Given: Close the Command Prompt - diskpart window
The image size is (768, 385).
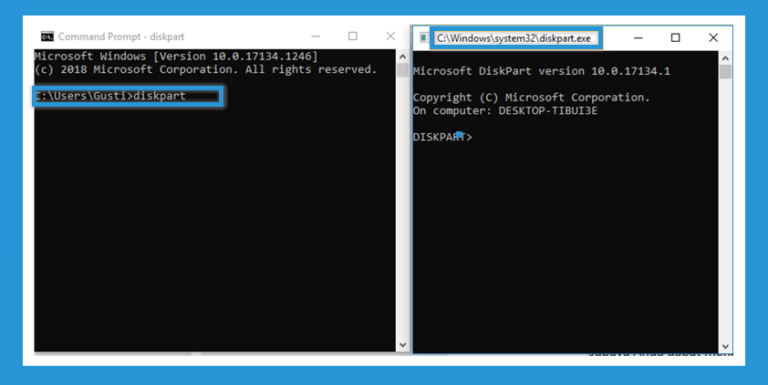Looking at the screenshot, I should [390, 36].
